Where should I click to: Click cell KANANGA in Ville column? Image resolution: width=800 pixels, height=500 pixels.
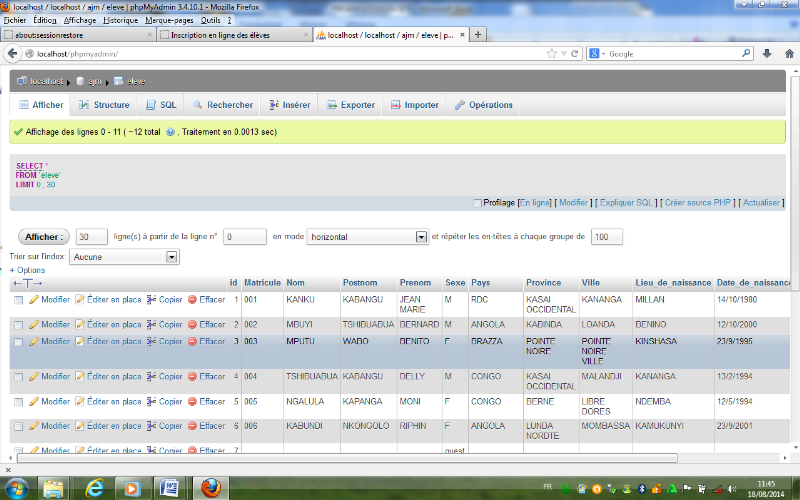pos(602,299)
